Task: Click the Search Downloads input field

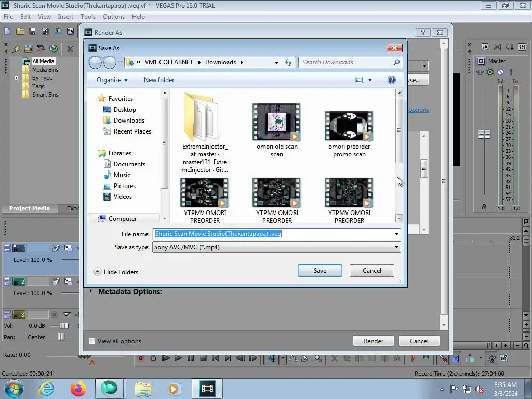Action: coord(351,62)
